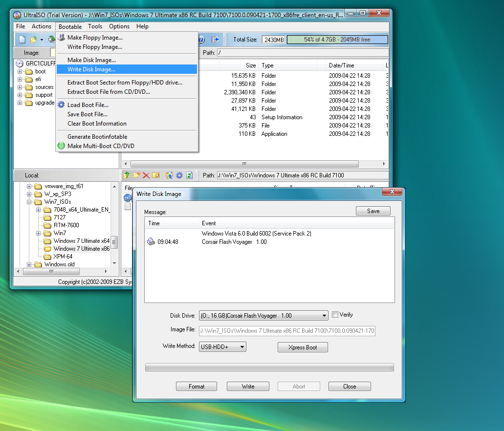The image size is (504, 431).
Task: Click the gear icon beside Load Boot File
Action: (61, 105)
